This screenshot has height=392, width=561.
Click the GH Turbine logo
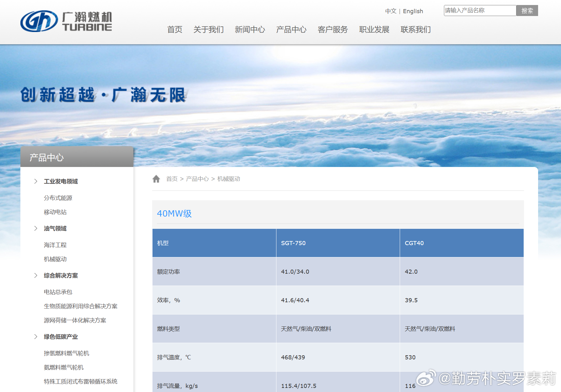click(x=66, y=21)
